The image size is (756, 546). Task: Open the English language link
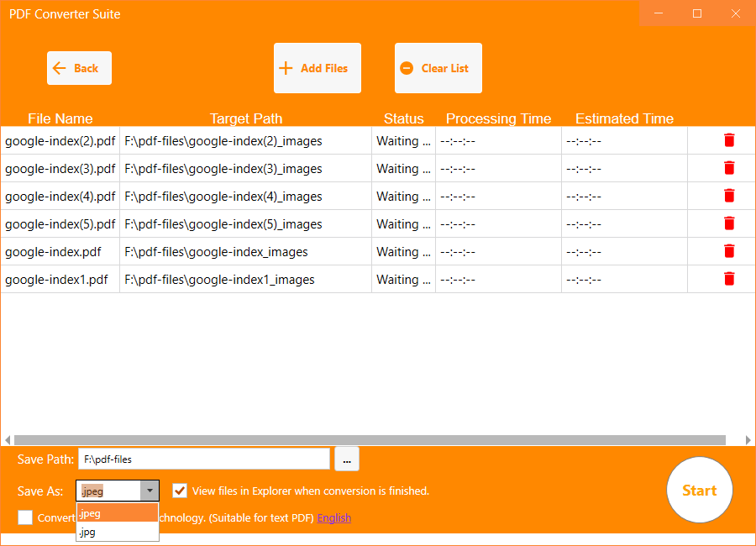tap(333, 517)
